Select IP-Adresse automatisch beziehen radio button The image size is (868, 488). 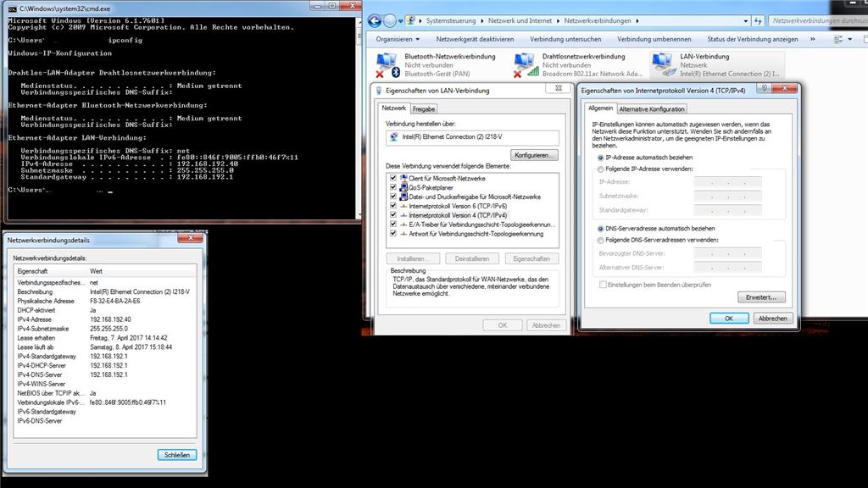tap(601, 158)
